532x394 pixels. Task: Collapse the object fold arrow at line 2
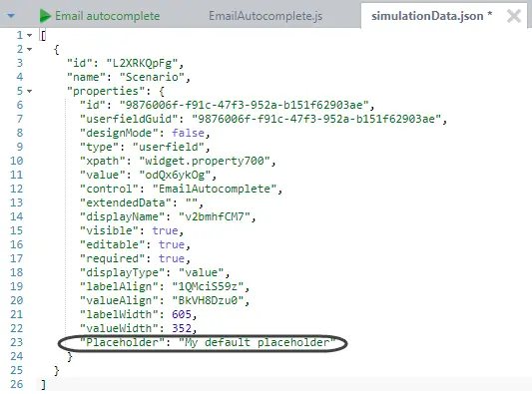30,49
